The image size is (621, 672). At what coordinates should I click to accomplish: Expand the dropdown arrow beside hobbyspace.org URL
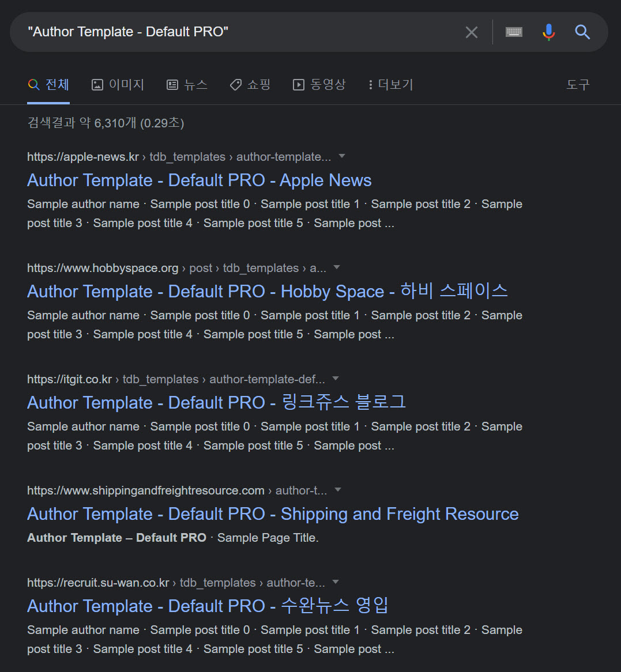337,267
